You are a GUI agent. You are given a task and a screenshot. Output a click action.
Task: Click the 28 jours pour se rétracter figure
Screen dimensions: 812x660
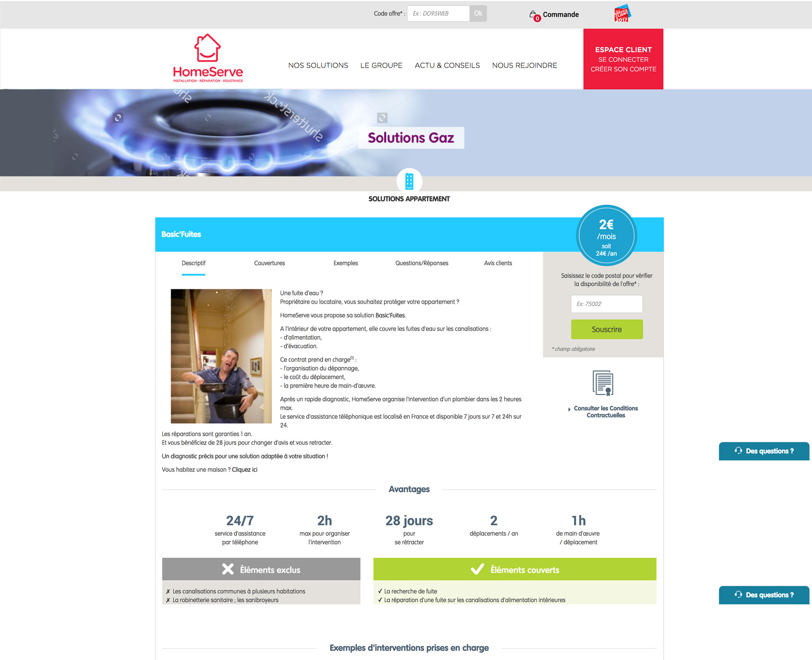coord(409,530)
